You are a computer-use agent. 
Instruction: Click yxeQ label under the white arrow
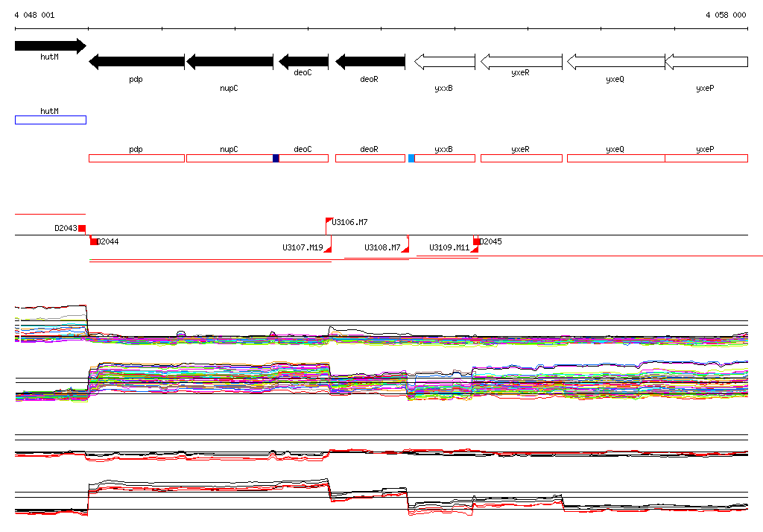(615, 79)
